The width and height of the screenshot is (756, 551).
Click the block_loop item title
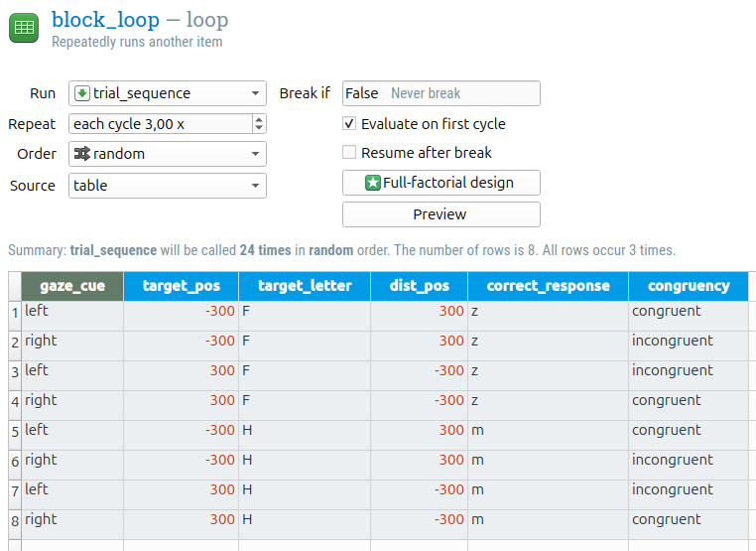point(104,20)
